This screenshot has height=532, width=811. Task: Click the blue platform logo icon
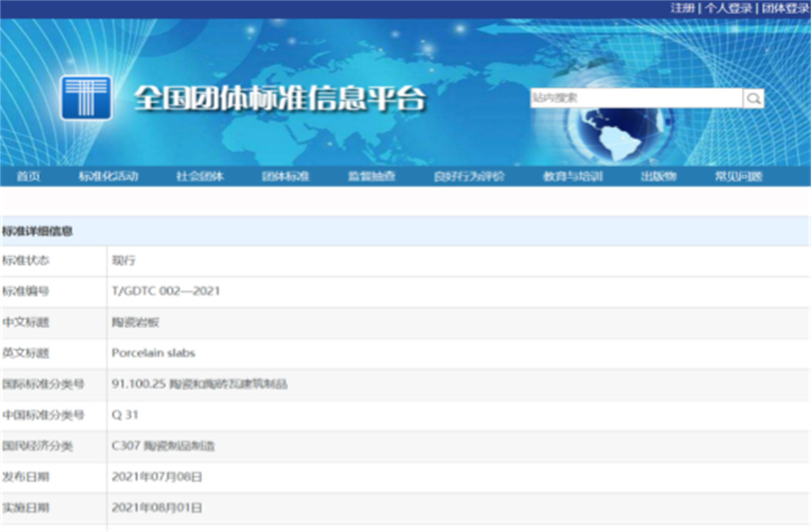pos(86,97)
